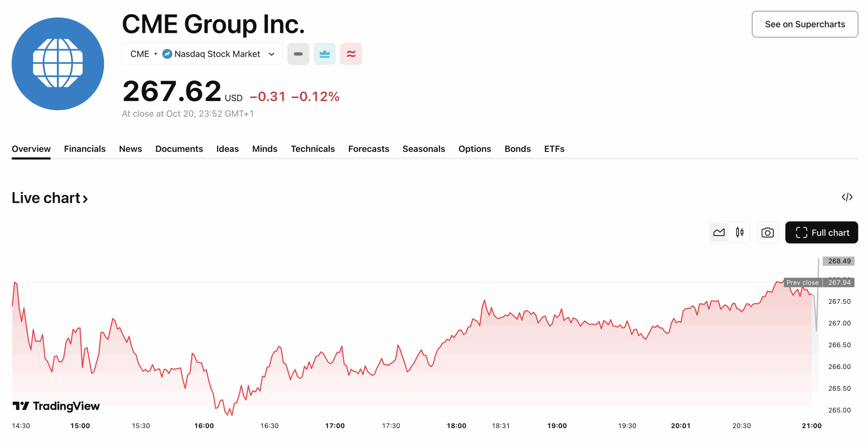View the News tab

pyautogui.click(x=130, y=149)
